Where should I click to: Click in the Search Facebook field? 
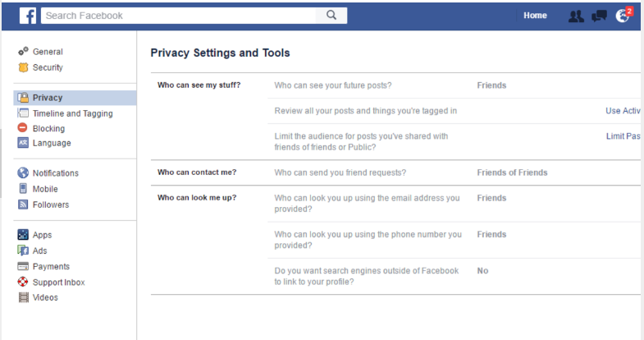tap(178, 16)
